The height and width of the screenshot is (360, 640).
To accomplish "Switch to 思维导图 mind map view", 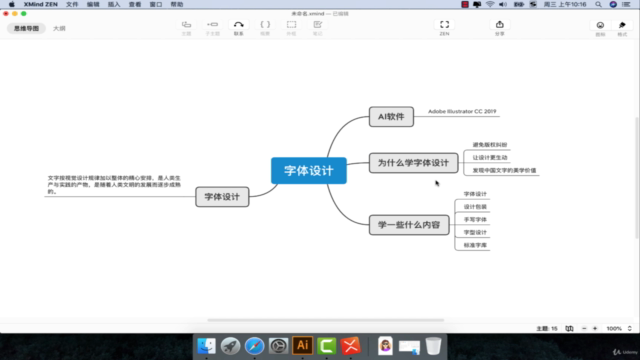I will 26,29.
